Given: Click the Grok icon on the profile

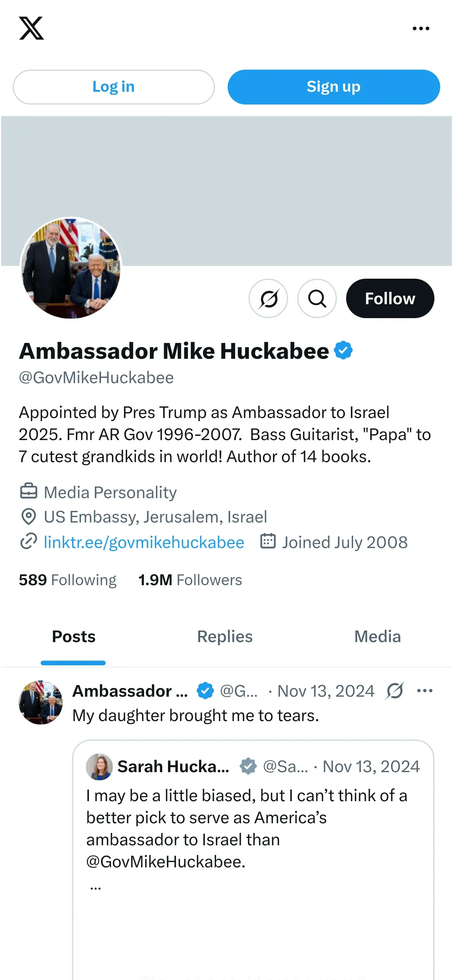Looking at the screenshot, I should [268, 298].
